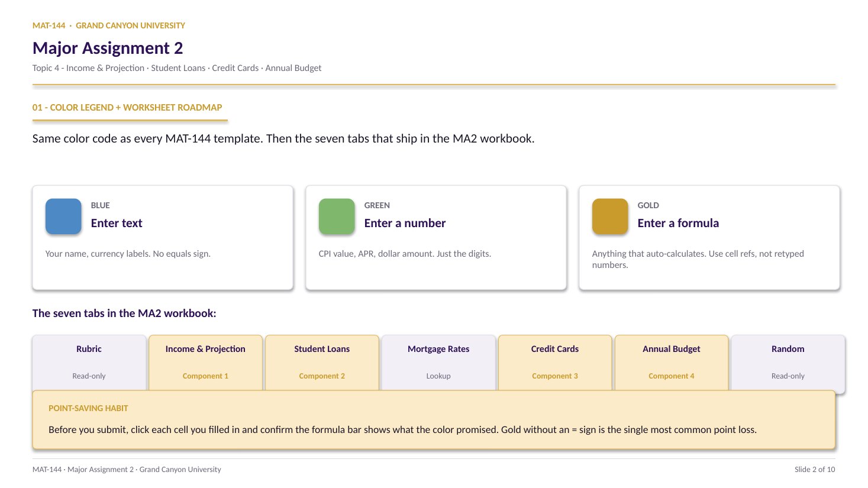Click the 'Slide 2 of 10' footer text

point(815,469)
